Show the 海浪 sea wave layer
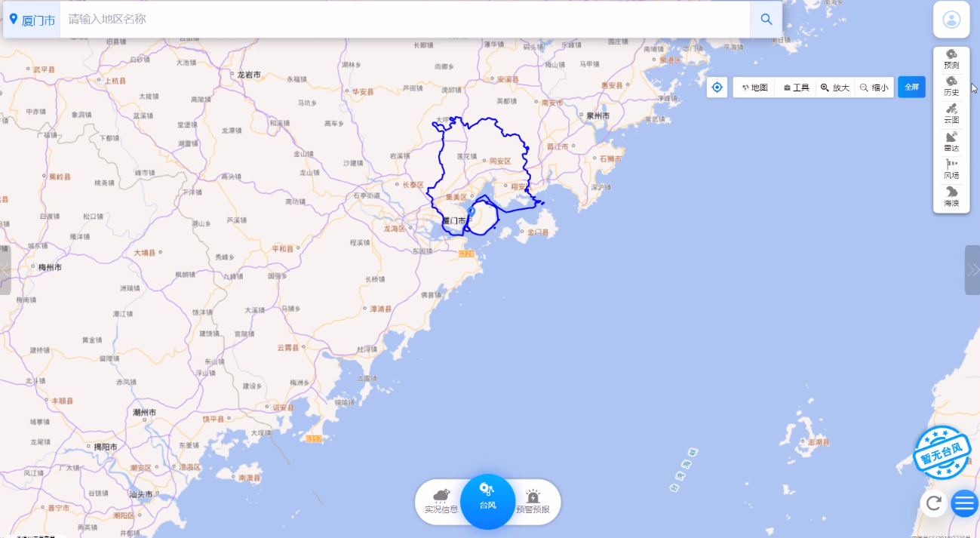The height and width of the screenshot is (538, 980). tap(951, 197)
